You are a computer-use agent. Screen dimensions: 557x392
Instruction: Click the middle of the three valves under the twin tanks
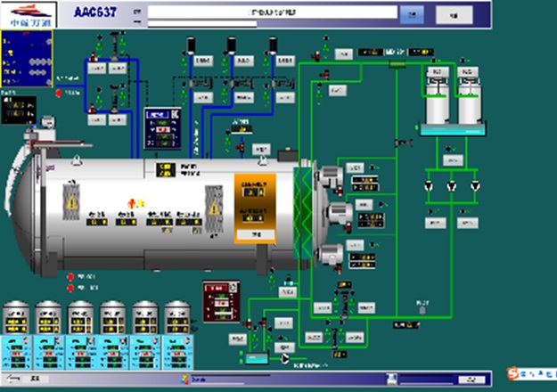click(451, 186)
